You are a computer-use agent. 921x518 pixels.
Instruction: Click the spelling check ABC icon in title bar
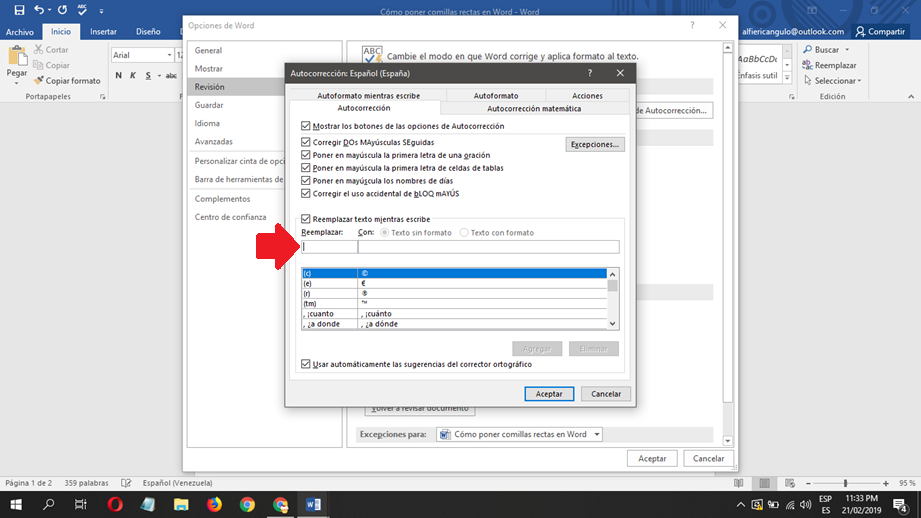(x=82, y=9)
